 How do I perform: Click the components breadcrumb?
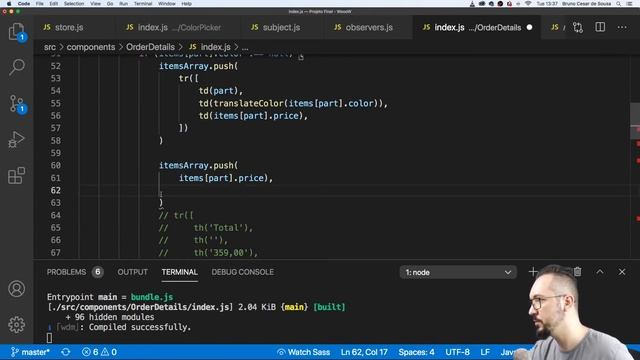coord(91,47)
